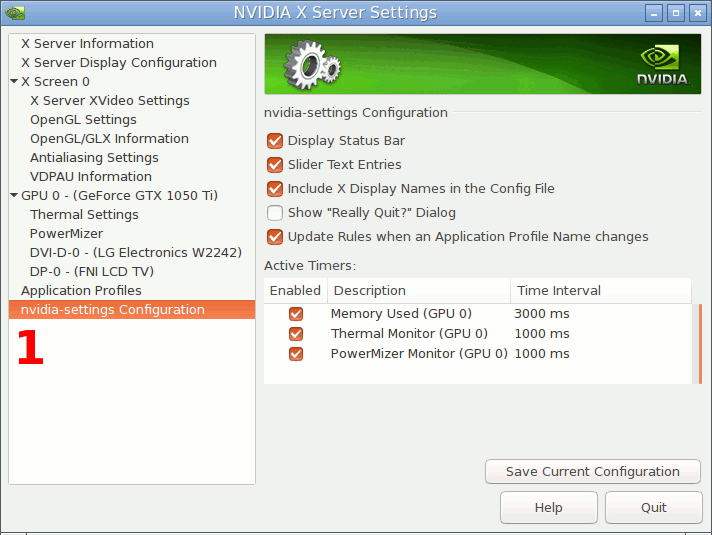Image resolution: width=712 pixels, height=535 pixels.
Task: Close the NVIDIA X Server Settings window
Action: pos(697,13)
